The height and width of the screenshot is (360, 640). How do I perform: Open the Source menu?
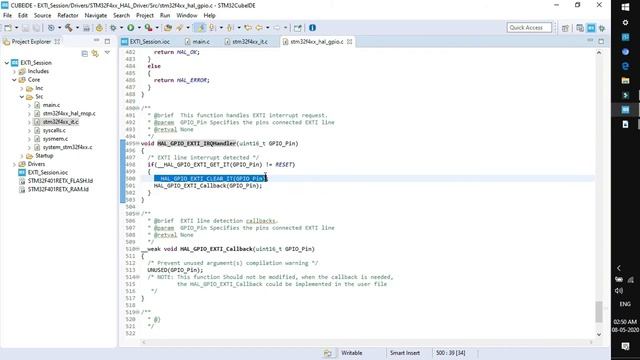pos(42,15)
